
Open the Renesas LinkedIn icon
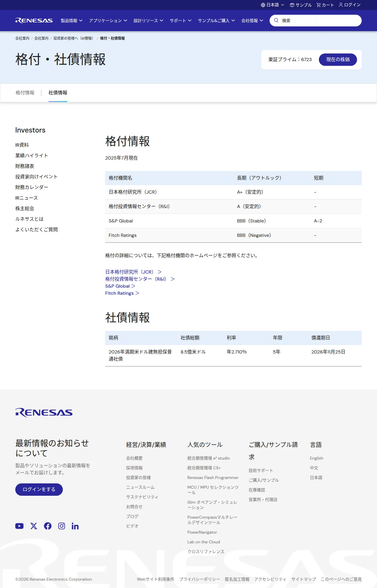coord(75,526)
